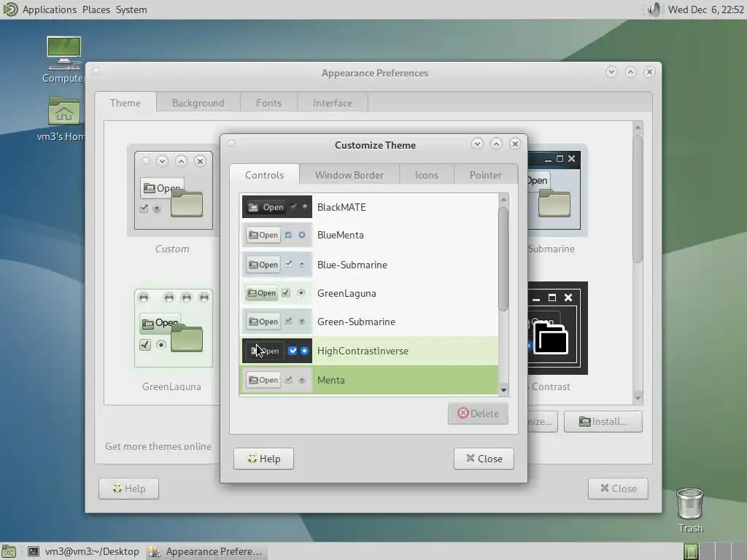Viewport: 747px width, 560px height.
Task: Click the theme list scrollbar in Appearance Preferences
Action: [x=638, y=198]
